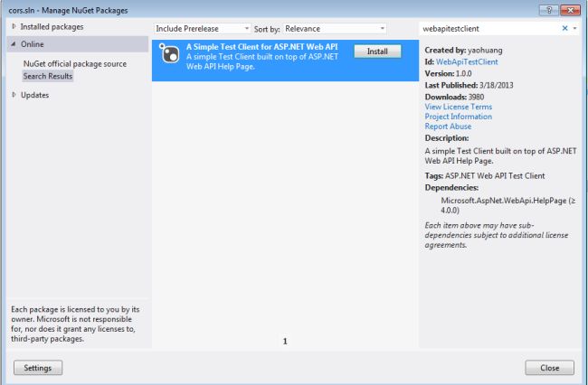This screenshot has width=588, height=385.
Task: Select the Updates label
Action: [35, 95]
